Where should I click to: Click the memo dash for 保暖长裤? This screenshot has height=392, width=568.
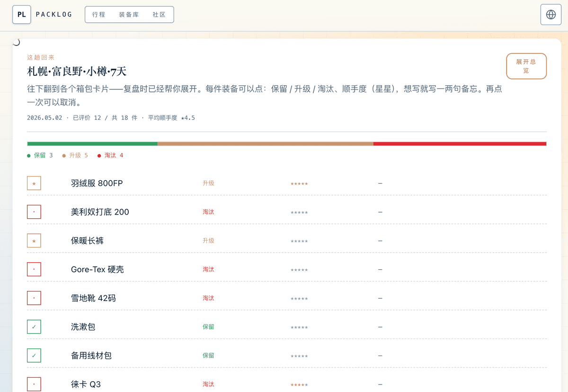pos(380,241)
